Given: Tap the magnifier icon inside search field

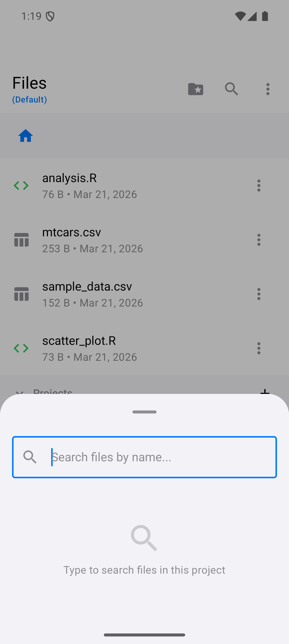Looking at the screenshot, I should 30,457.
